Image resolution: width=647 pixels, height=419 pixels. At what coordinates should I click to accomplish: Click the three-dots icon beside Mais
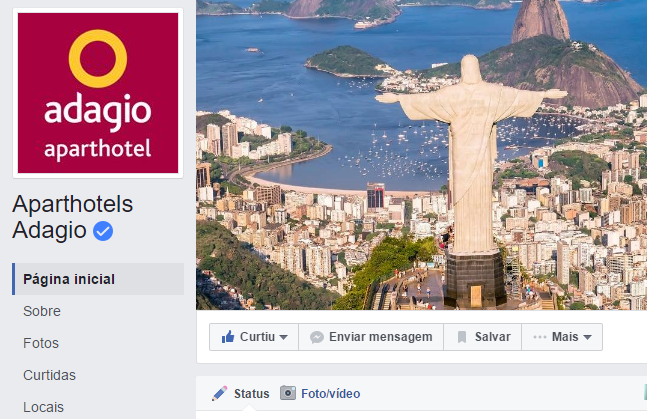pos(540,337)
